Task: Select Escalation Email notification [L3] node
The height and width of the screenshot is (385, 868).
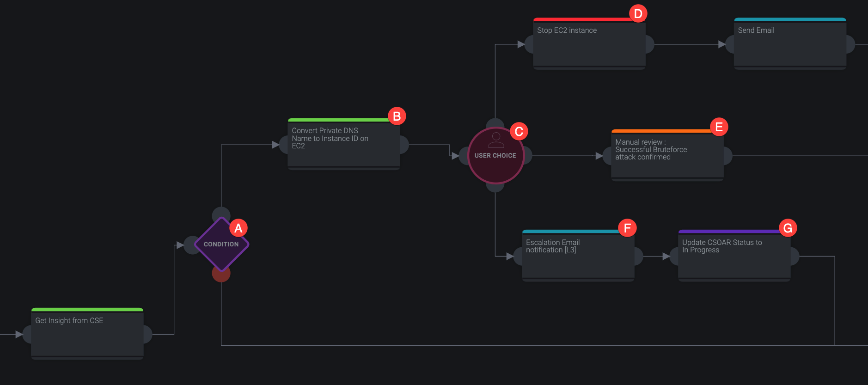Action: 578,256
